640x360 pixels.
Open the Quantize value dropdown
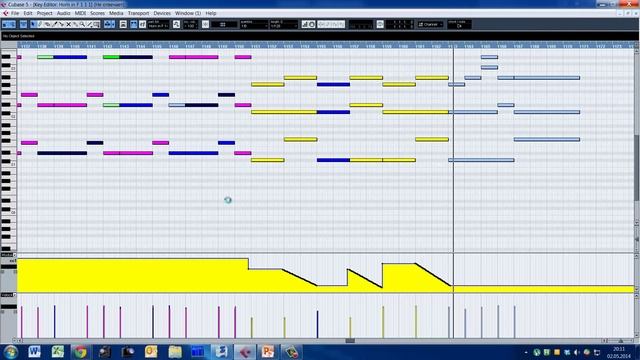(x=253, y=24)
